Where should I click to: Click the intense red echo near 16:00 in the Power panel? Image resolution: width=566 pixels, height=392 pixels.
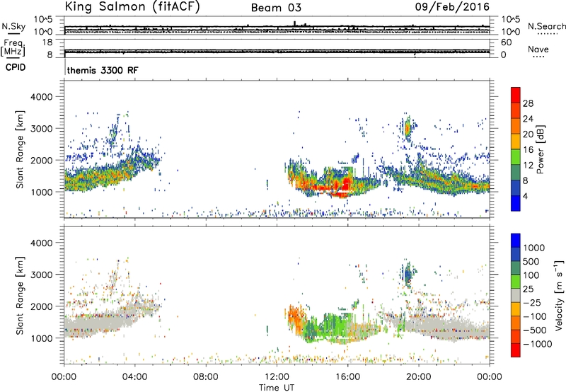[347, 184]
